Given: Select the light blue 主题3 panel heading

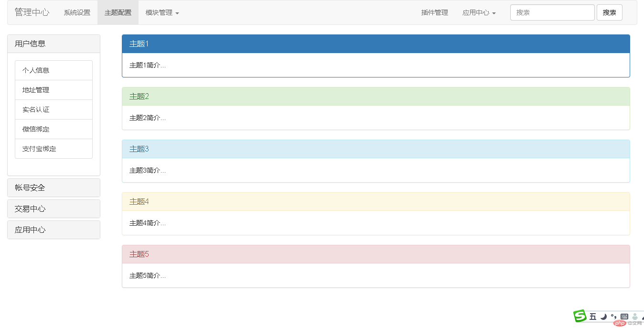Looking at the screenshot, I should click(376, 149).
